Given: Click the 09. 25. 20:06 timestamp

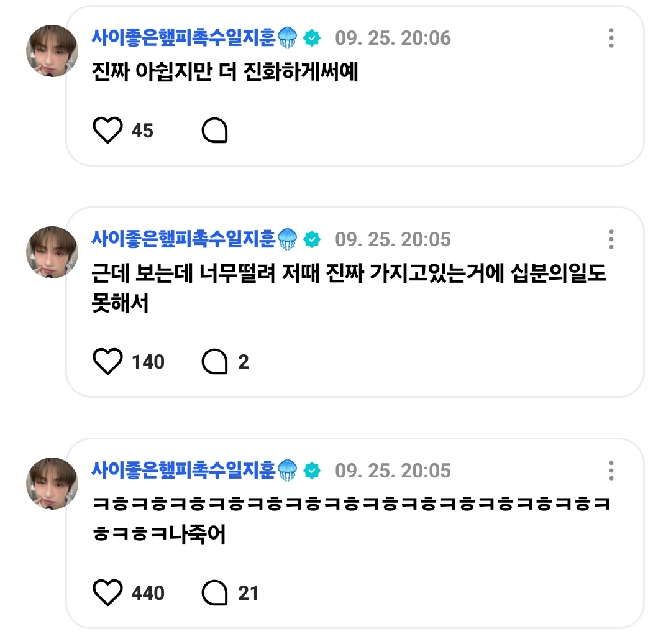Looking at the screenshot, I should [x=393, y=39].
